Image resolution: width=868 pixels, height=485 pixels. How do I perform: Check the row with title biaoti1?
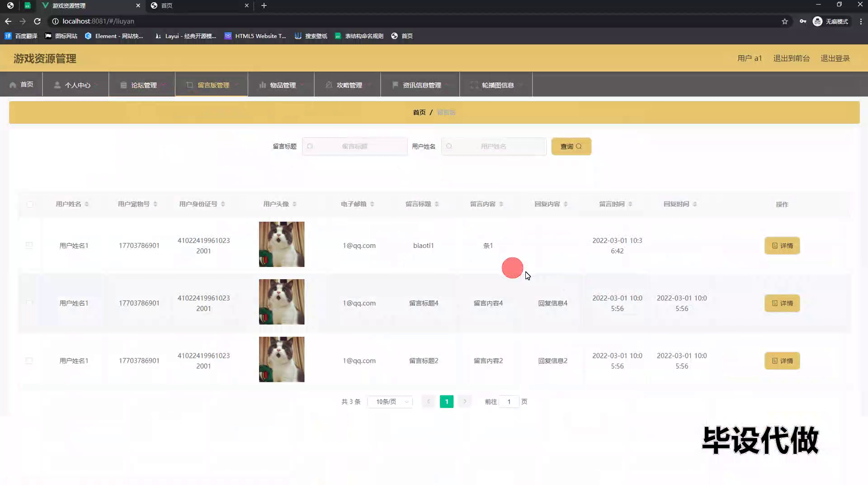pos(29,245)
